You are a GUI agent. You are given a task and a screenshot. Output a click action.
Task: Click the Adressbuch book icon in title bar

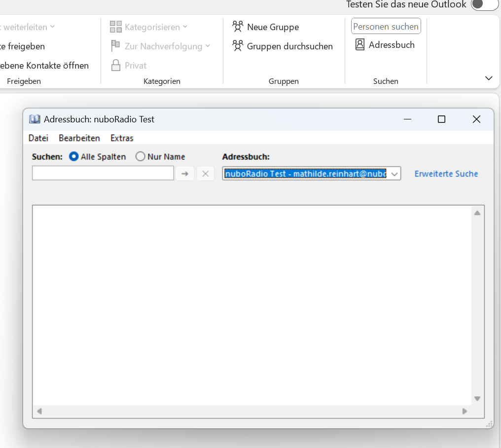(x=35, y=119)
